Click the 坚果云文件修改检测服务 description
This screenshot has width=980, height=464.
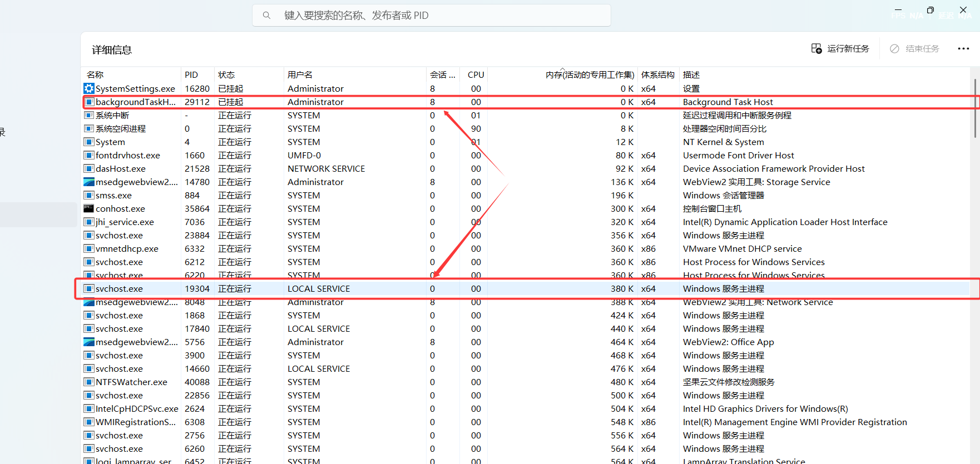[729, 382]
